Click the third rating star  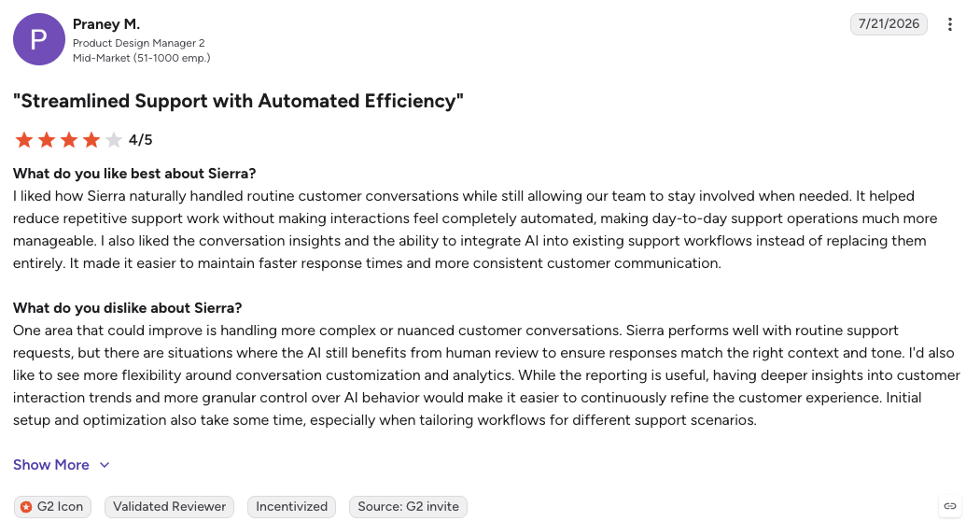point(69,140)
